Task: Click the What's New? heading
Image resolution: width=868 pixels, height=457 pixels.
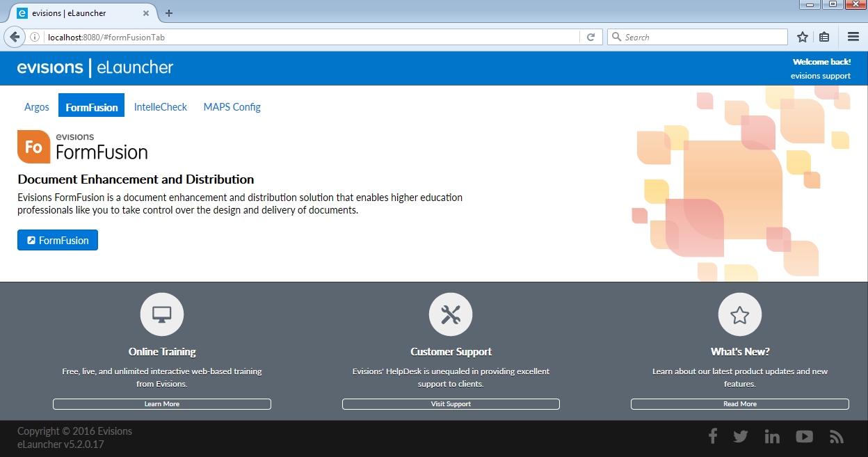Action: click(740, 352)
